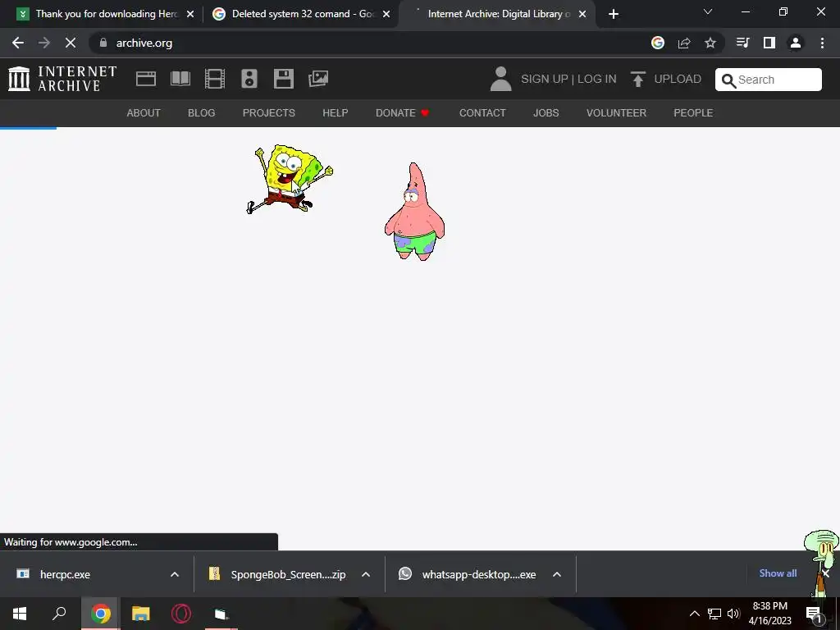This screenshot has height=630, width=840.
Task: Open the BLOG navigation link
Action: click(x=202, y=113)
